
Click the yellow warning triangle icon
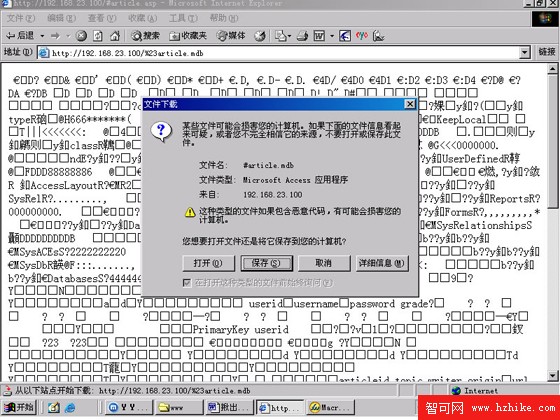click(190, 212)
